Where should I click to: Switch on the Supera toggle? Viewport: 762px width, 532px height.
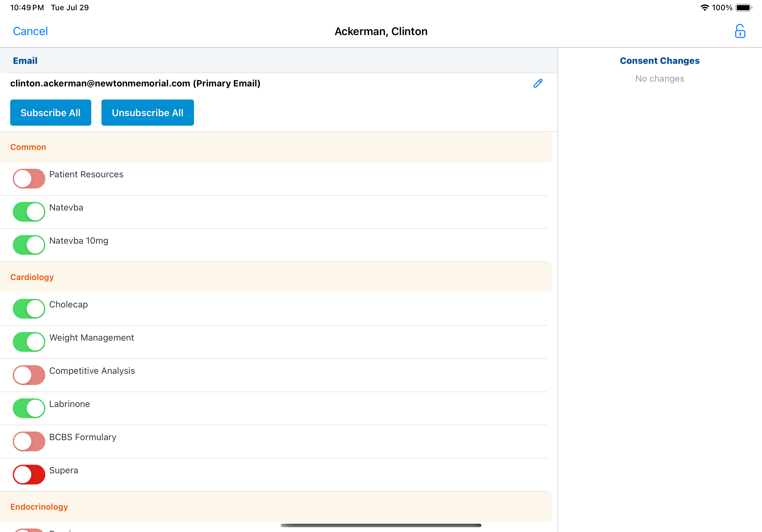(x=29, y=474)
